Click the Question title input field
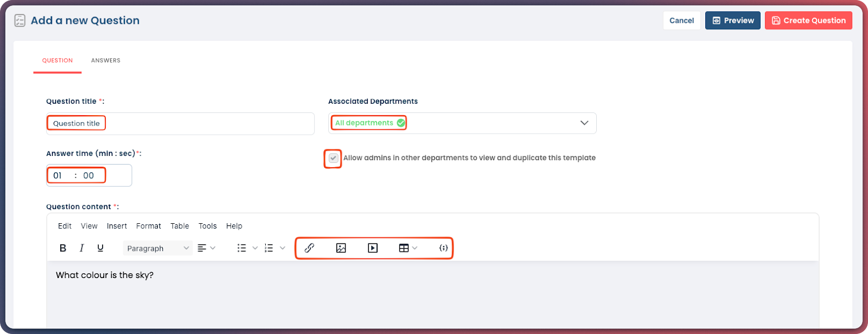868x334 pixels. [180, 124]
